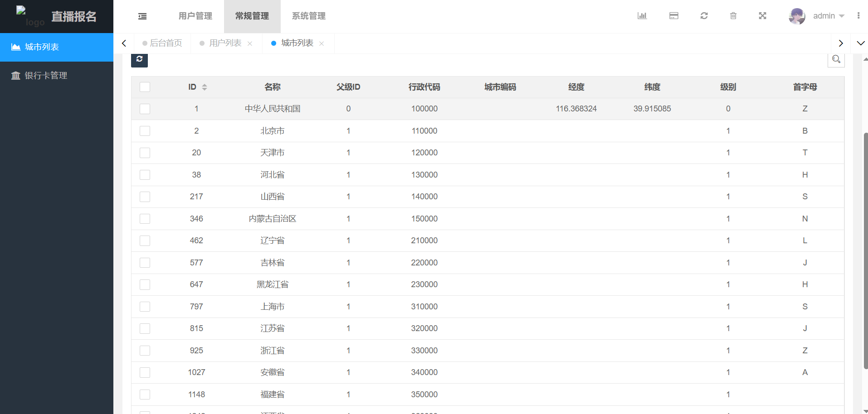Click the 经度 column header

576,87
